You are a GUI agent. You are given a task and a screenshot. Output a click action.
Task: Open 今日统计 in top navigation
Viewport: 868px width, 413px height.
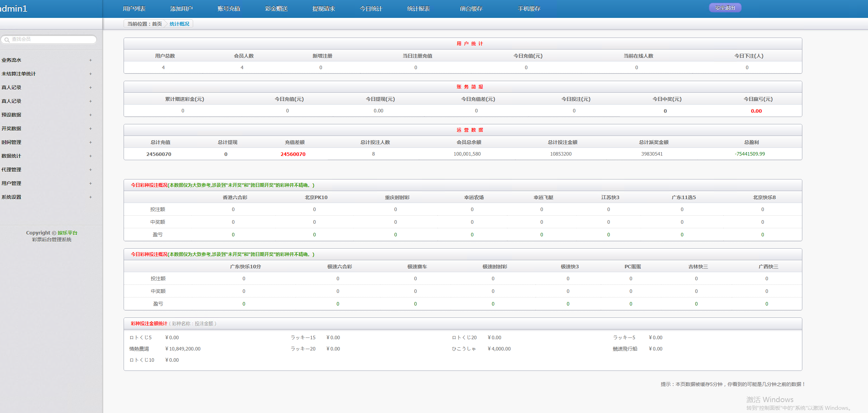pyautogui.click(x=371, y=9)
